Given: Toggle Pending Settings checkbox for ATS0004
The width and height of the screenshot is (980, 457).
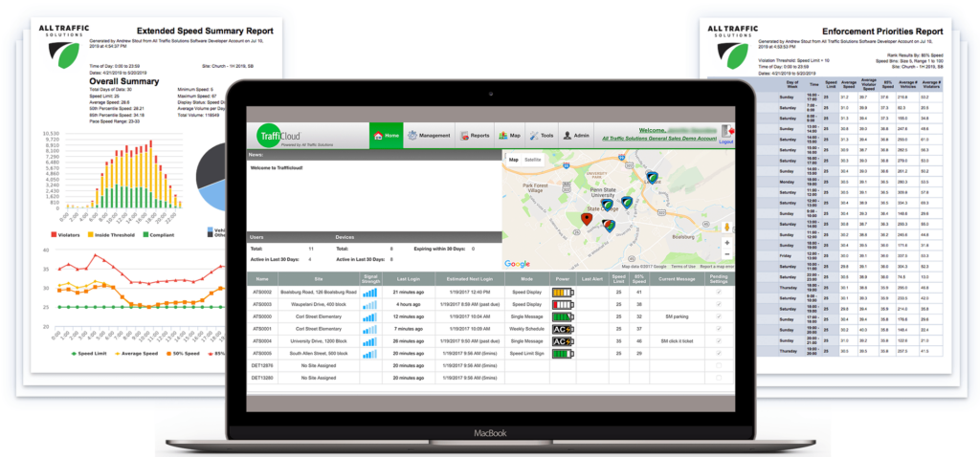Looking at the screenshot, I should coord(719,341).
